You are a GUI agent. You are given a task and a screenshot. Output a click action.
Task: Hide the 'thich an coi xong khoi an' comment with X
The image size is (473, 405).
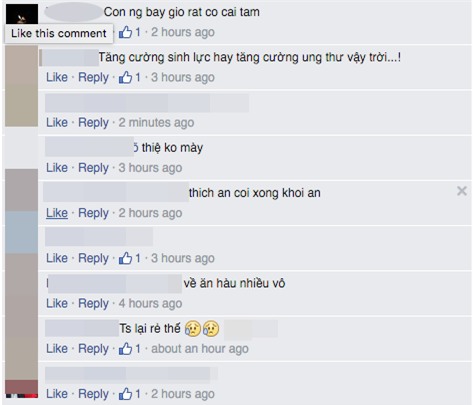tap(462, 191)
